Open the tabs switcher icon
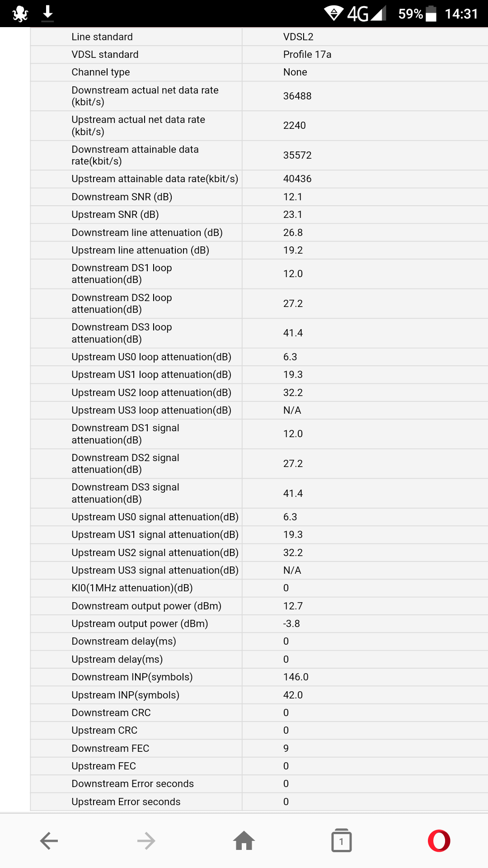488x868 pixels. pyautogui.click(x=342, y=841)
